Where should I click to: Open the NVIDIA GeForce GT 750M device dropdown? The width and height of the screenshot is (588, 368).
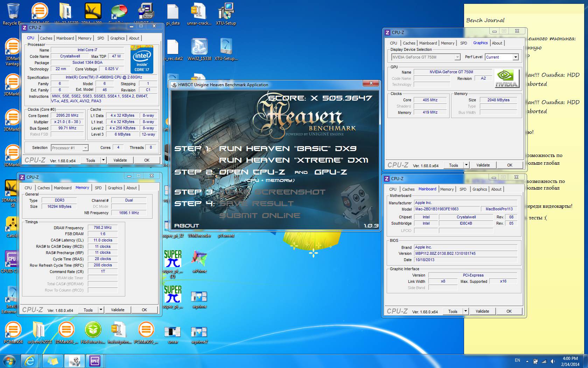tap(426, 57)
